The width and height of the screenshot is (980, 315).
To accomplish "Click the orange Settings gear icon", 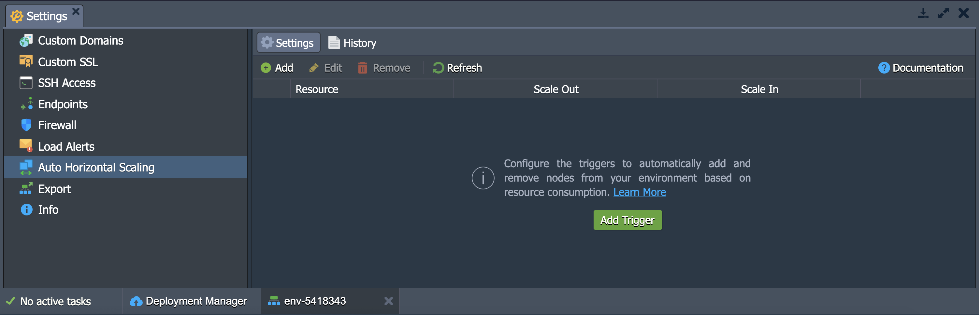I will coord(17,16).
